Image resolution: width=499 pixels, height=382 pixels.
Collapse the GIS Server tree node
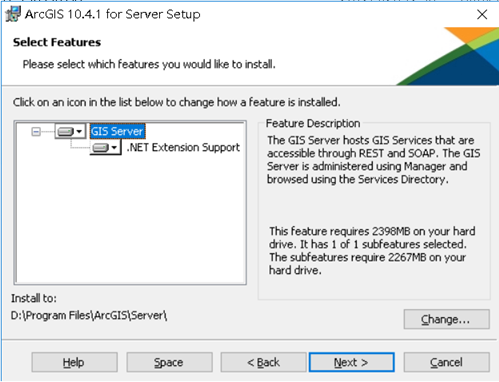[36, 132]
